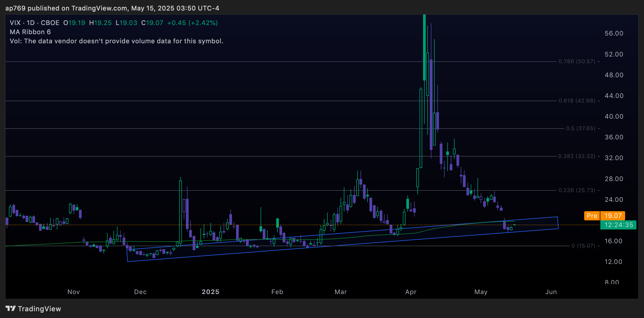Click the 52.00 price axis label
The height and width of the screenshot is (318, 644).
point(614,54)
